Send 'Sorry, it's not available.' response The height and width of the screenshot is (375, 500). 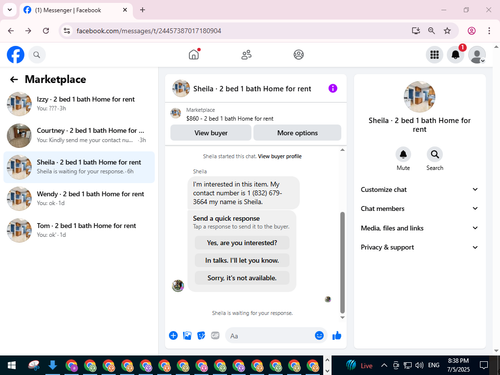(x=242, y=278)
